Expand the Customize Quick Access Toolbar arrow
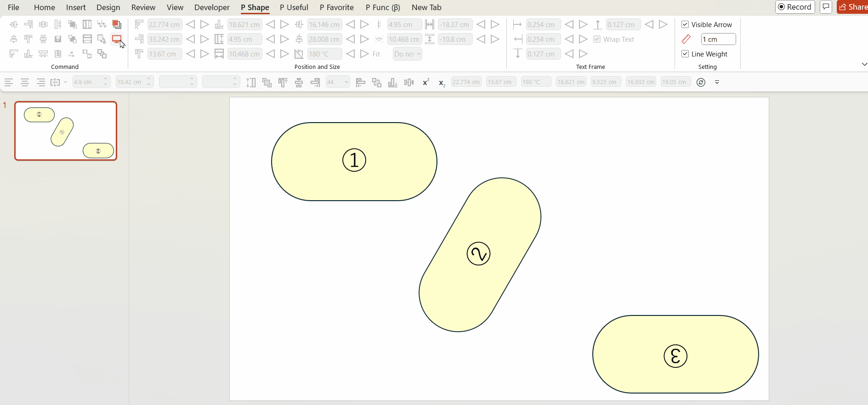The height and width of the screenshot is (405, 868). tap(717, 82)
